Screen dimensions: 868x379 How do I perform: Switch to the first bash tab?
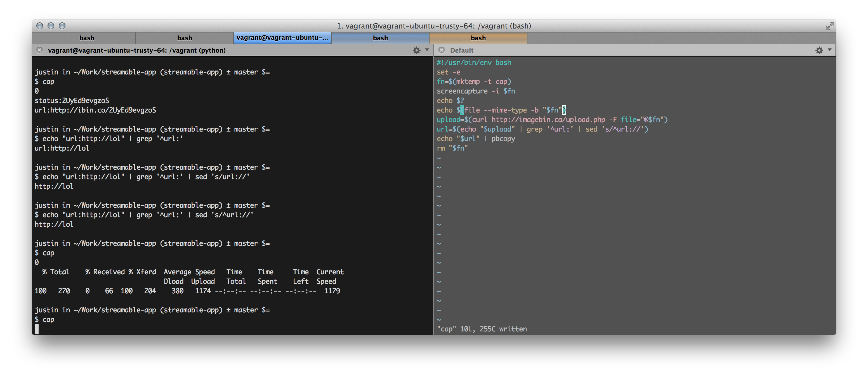click(87, 38)
